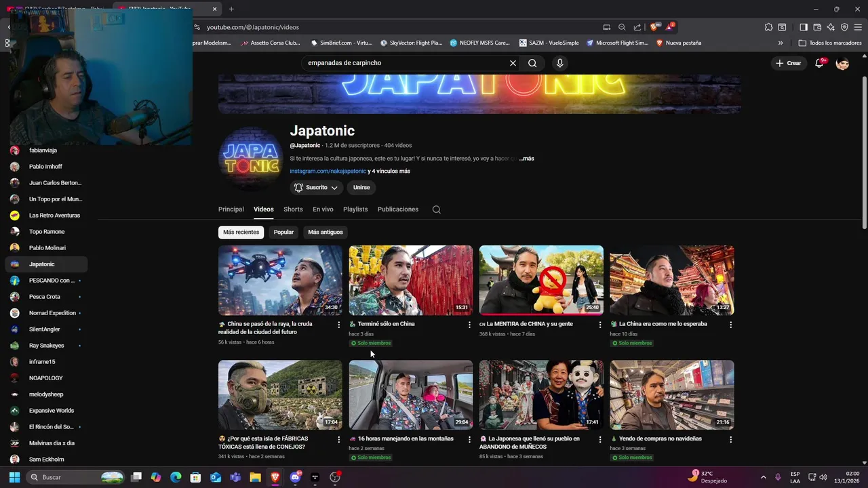
Task: Open the 4 vínculos más links
Action: click(x=389, y=171)
